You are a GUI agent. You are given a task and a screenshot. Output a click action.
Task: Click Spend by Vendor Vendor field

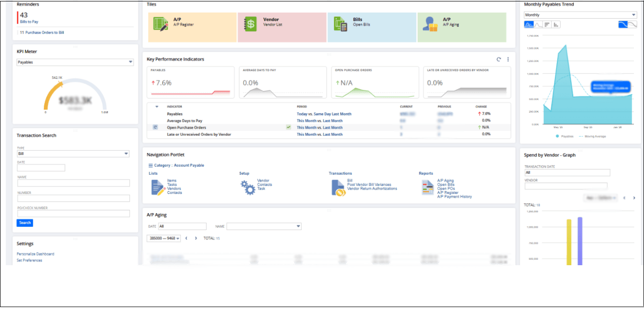tap(565, 186)
